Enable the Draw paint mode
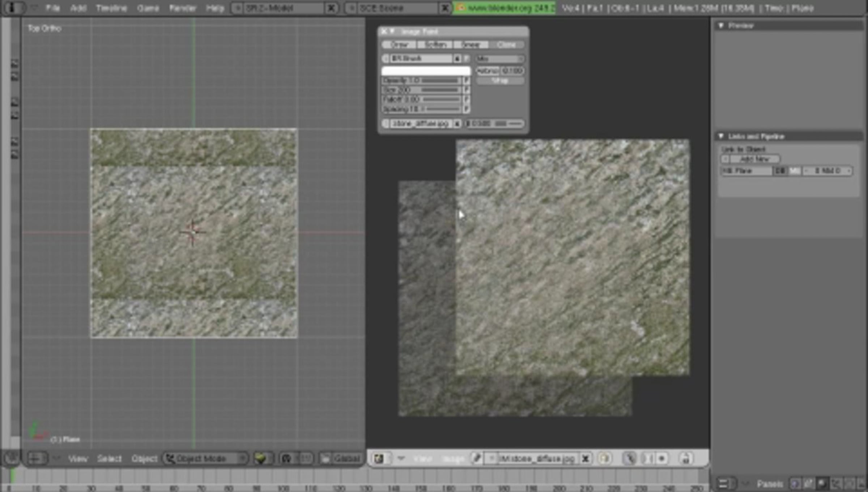 (x=399, y=45)
